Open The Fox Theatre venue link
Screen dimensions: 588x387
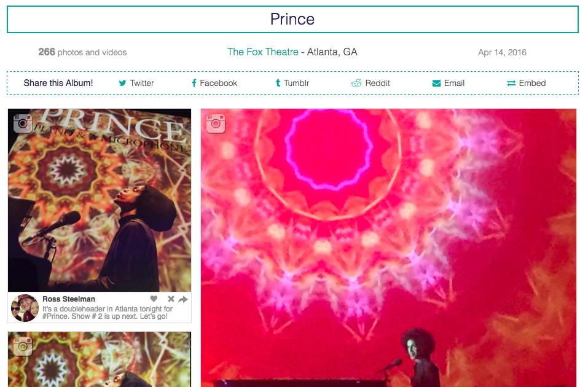(x=263, y=52)
